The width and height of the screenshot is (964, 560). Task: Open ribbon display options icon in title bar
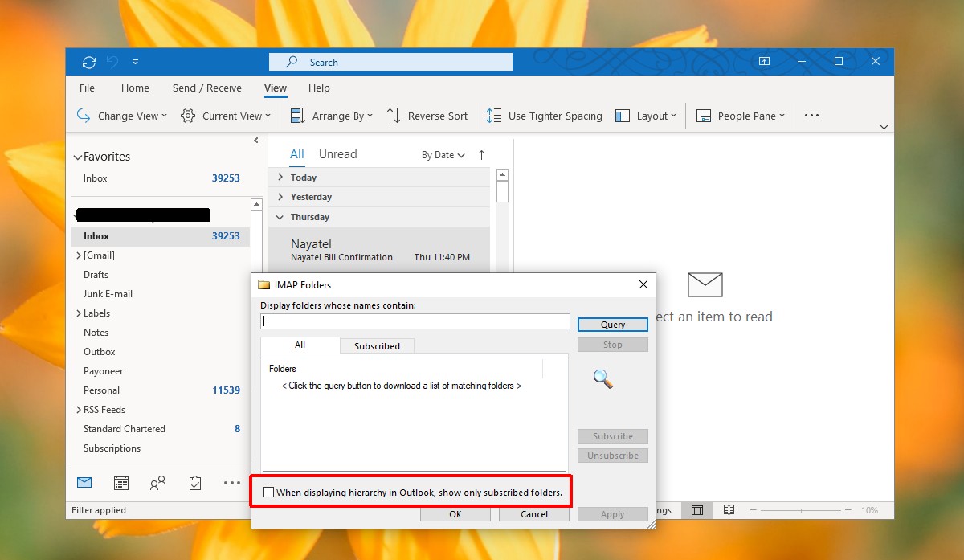(x=764, y=62)
